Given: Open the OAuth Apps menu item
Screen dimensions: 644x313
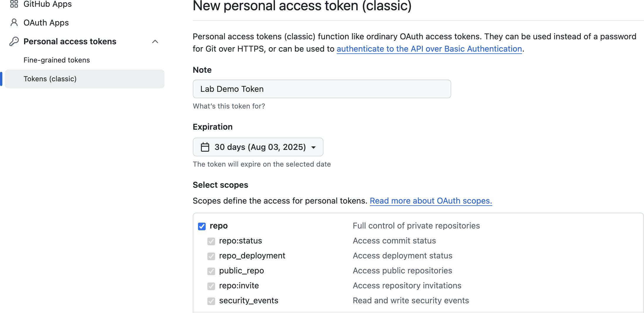Looking at the screenshot, I should click(46, 23).
